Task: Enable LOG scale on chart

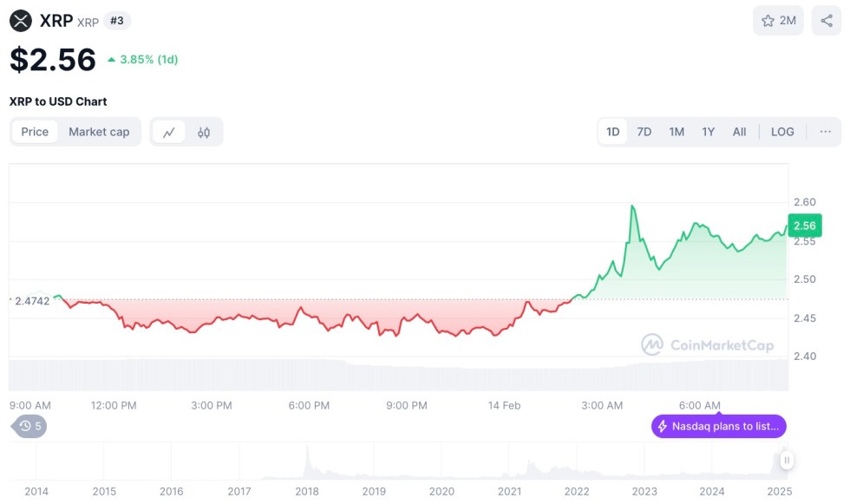Action: coord(782,132)
